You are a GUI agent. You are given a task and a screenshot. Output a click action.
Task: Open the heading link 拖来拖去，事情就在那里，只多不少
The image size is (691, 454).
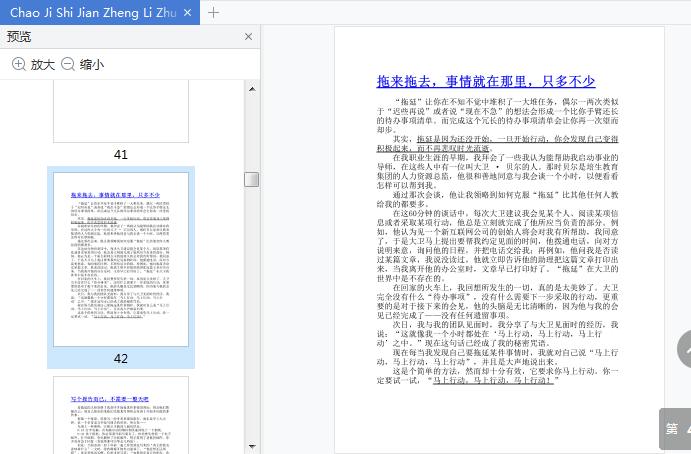point(486,82)
